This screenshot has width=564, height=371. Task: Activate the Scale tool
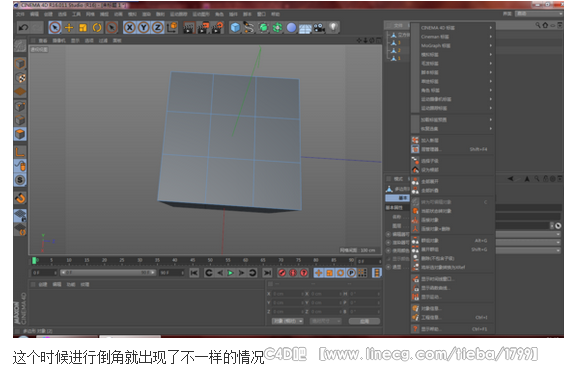83,27
